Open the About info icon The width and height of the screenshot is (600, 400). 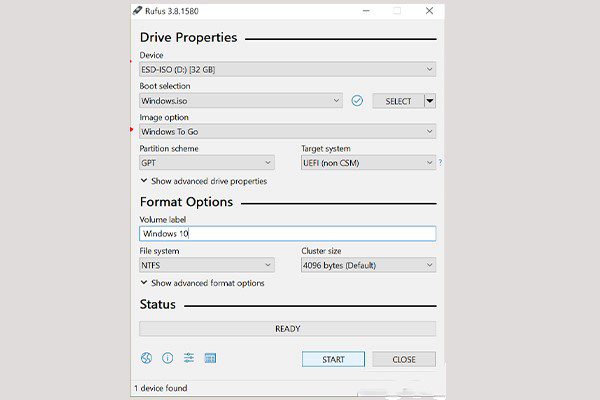(x=168, y=358)
